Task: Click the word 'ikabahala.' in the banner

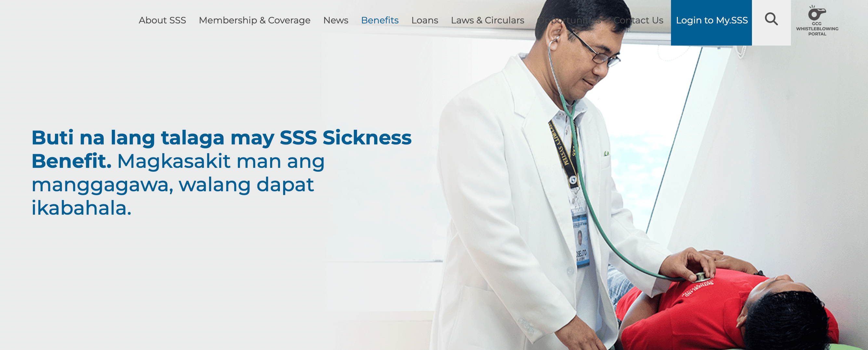Action: (x=81, y=208)
